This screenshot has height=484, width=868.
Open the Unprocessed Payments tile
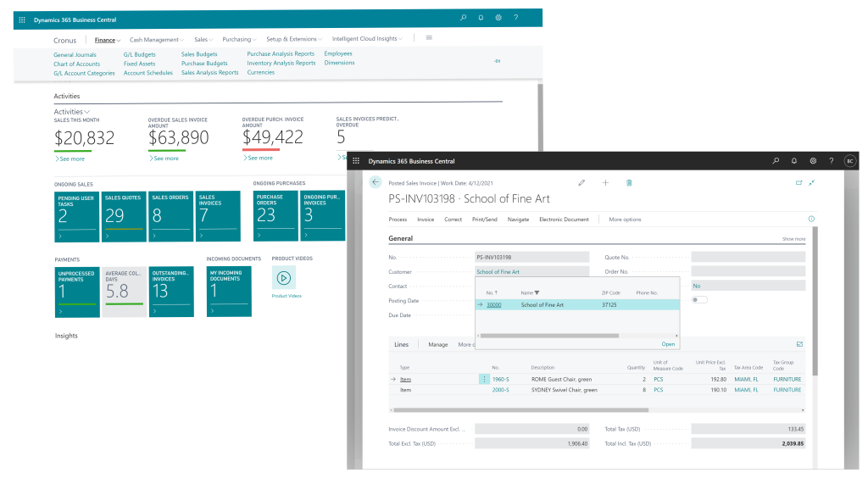coord(77,292)
